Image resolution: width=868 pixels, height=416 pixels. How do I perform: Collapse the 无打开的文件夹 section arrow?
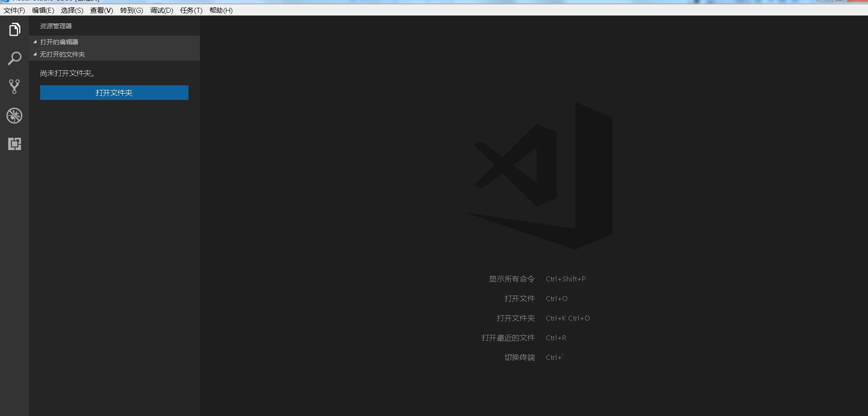coord(35,54)
